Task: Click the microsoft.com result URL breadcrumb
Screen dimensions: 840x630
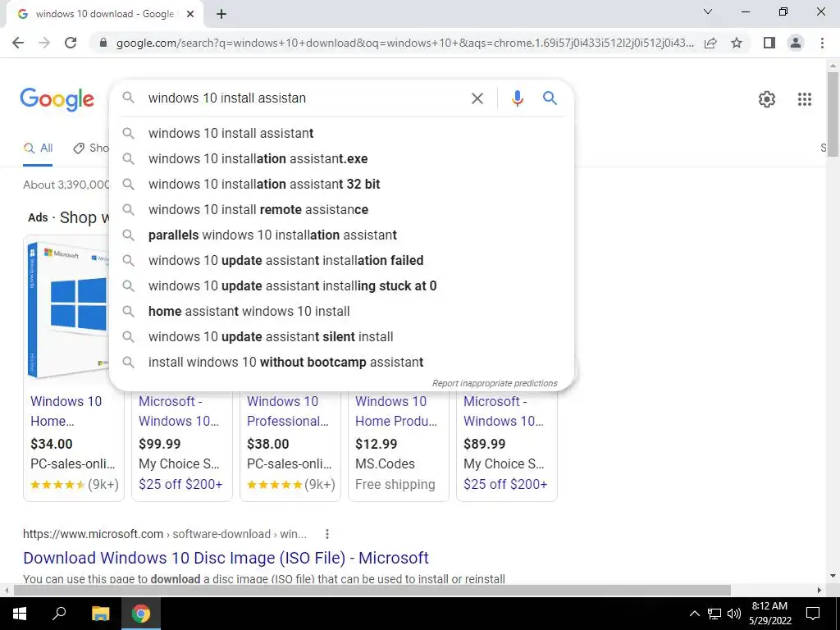Action: click(x=164, y=534)
